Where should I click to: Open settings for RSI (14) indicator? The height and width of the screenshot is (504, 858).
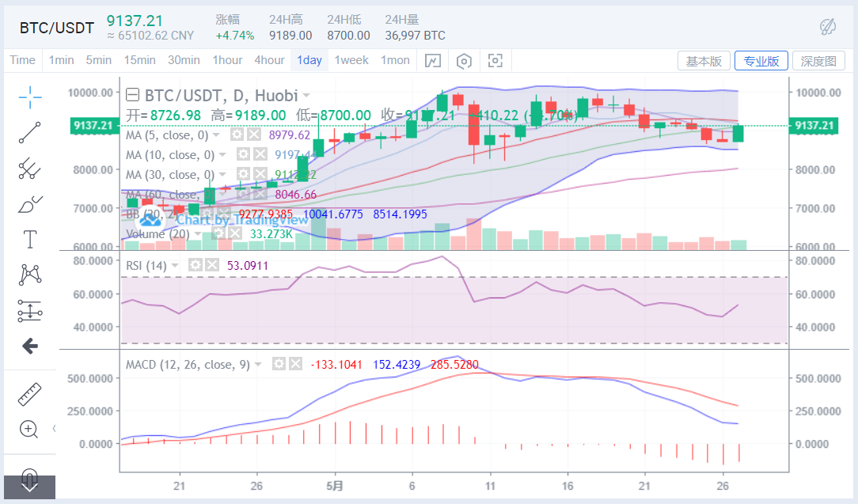[196, 265]
